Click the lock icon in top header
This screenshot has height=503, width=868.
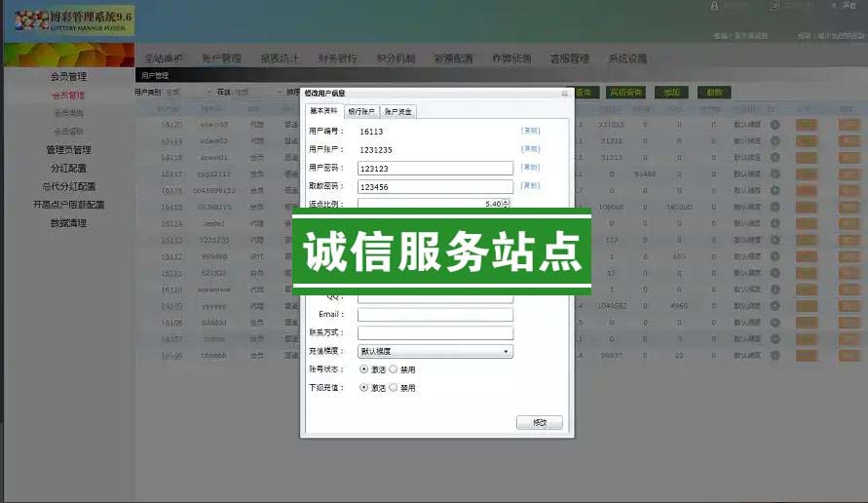[x=714, y=6]
